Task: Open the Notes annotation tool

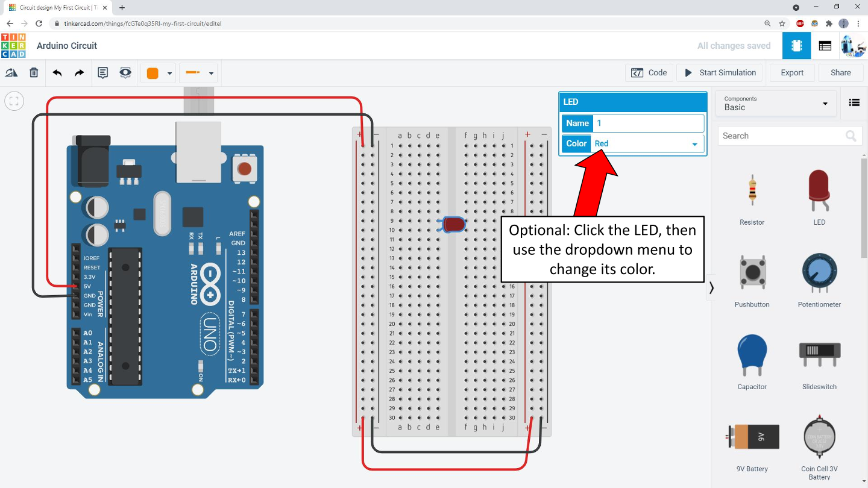Action: (102, 72)
